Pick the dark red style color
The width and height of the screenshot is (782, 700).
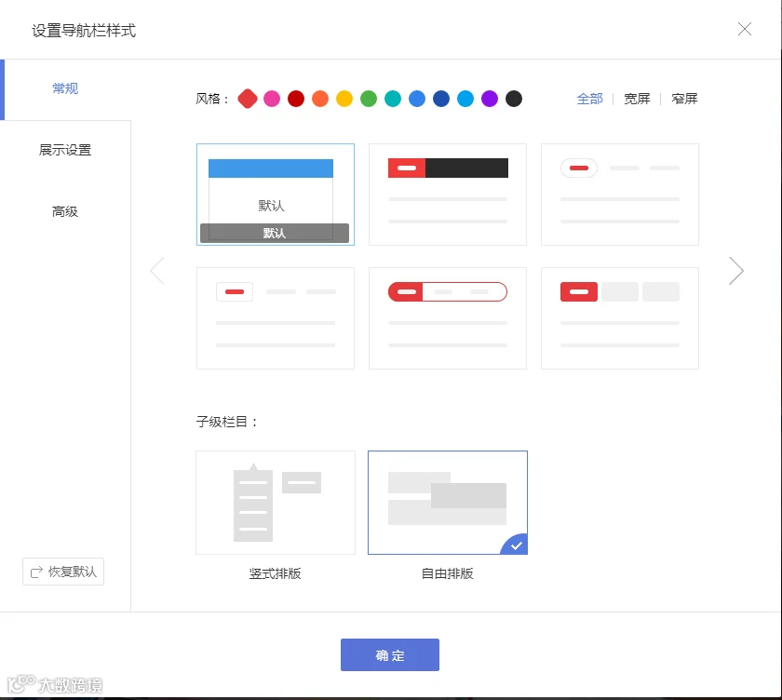pos(296,99)
